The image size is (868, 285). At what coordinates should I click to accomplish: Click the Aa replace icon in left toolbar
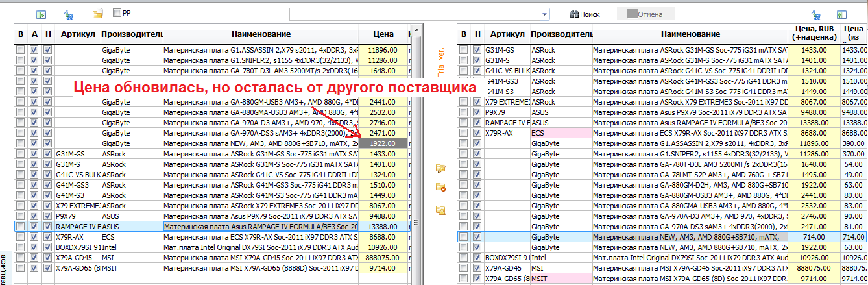click(69, 14)
